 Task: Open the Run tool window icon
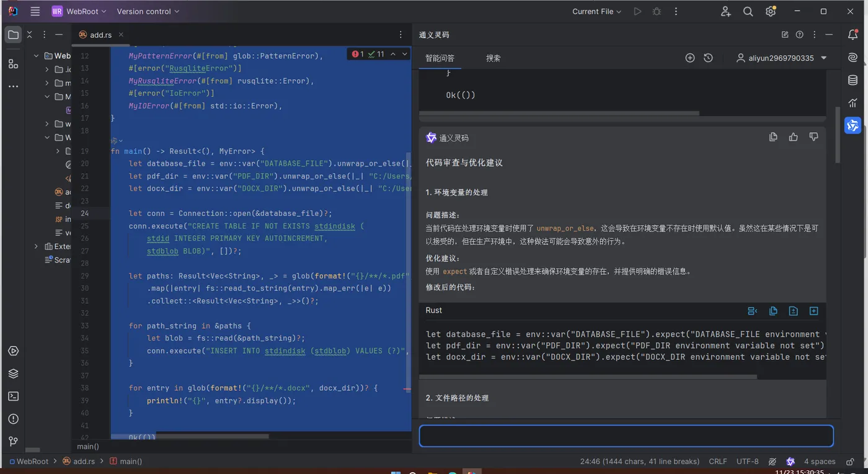[13, 351]
